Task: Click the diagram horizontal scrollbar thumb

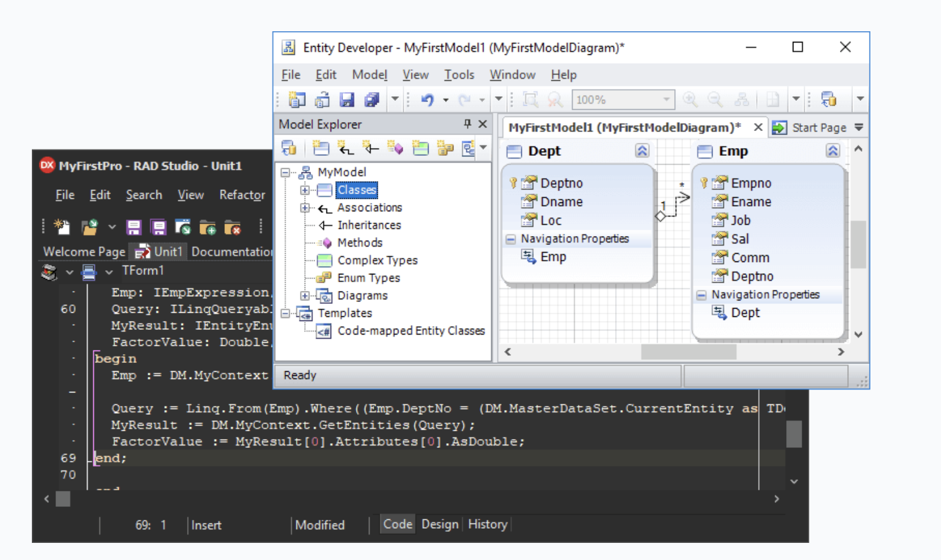Action: tap(688, 352)
